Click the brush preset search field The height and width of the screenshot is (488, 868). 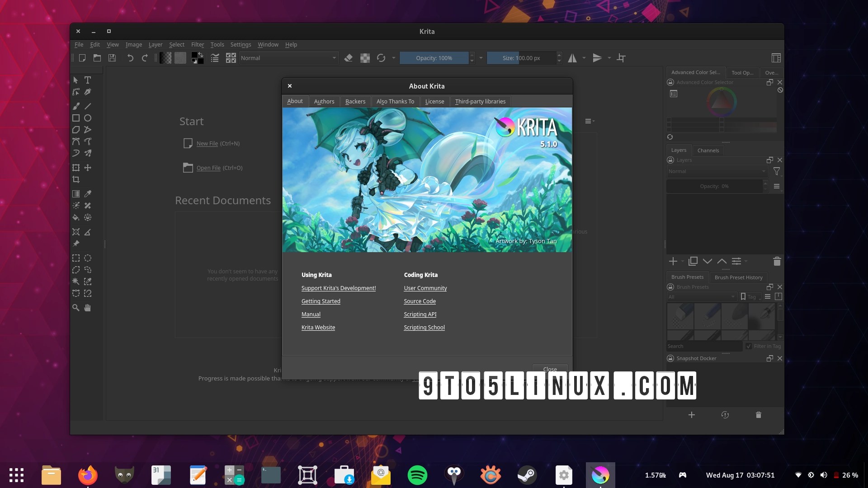click(x=704, y=346)
